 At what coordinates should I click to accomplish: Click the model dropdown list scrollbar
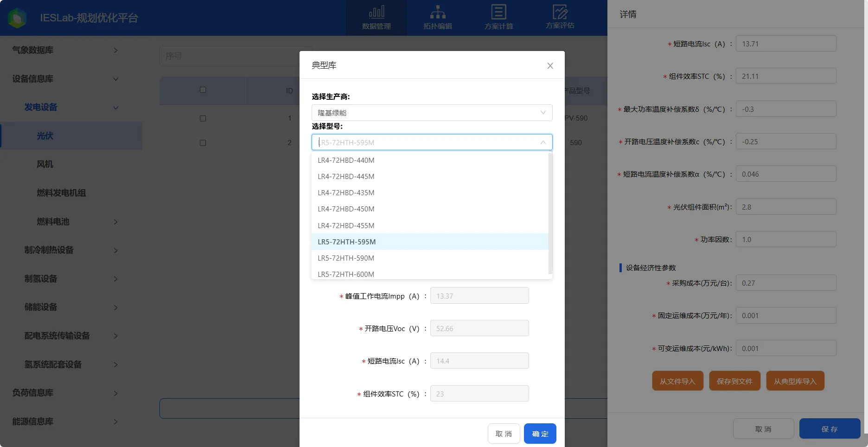[550, 213]
